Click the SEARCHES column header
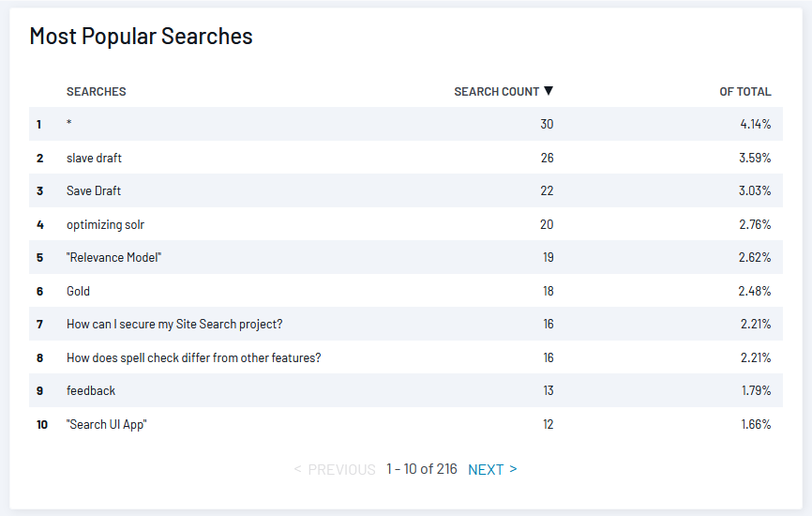Screen dimensions: 812x516 (x=97, y=92)
